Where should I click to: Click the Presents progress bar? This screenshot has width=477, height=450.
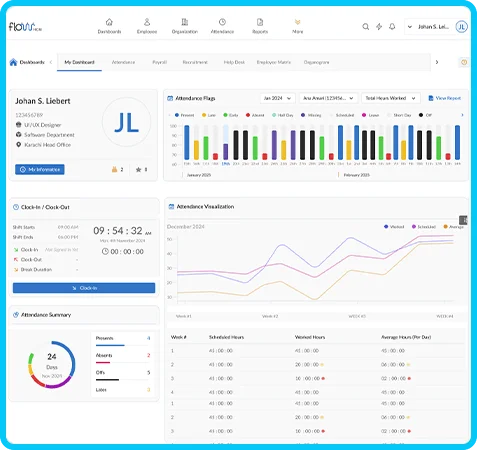123,345
